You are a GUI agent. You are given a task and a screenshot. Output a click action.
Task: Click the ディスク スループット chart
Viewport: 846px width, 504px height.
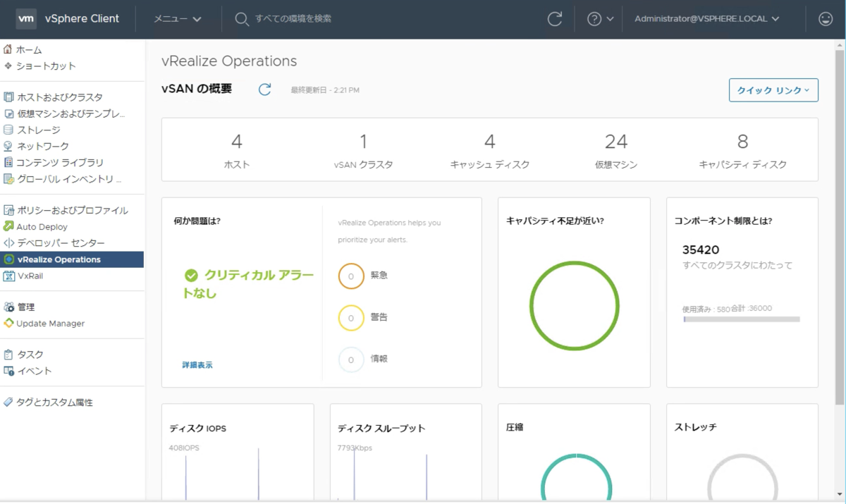(x=406, y=472)
